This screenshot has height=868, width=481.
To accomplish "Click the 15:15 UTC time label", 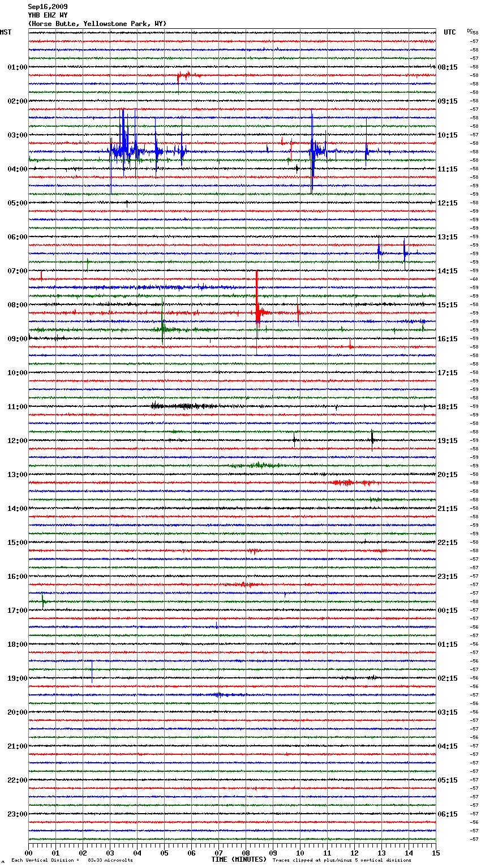I will point(448,305).
